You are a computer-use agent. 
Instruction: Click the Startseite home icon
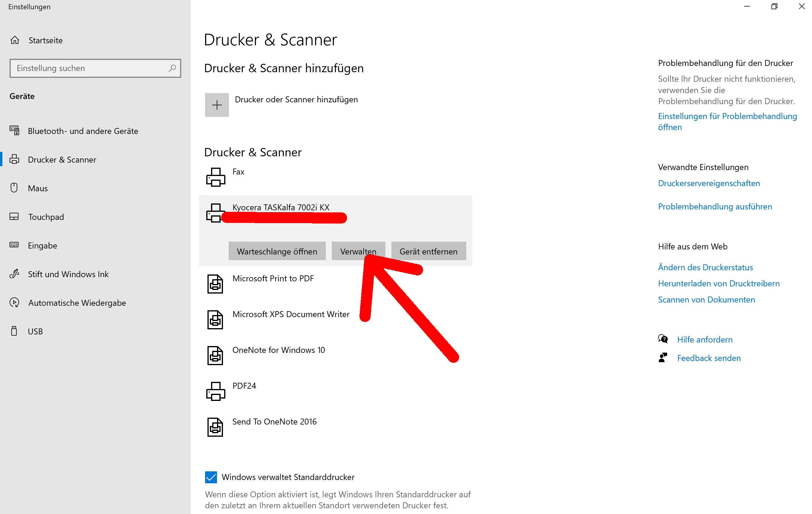[x=15, y=40]
